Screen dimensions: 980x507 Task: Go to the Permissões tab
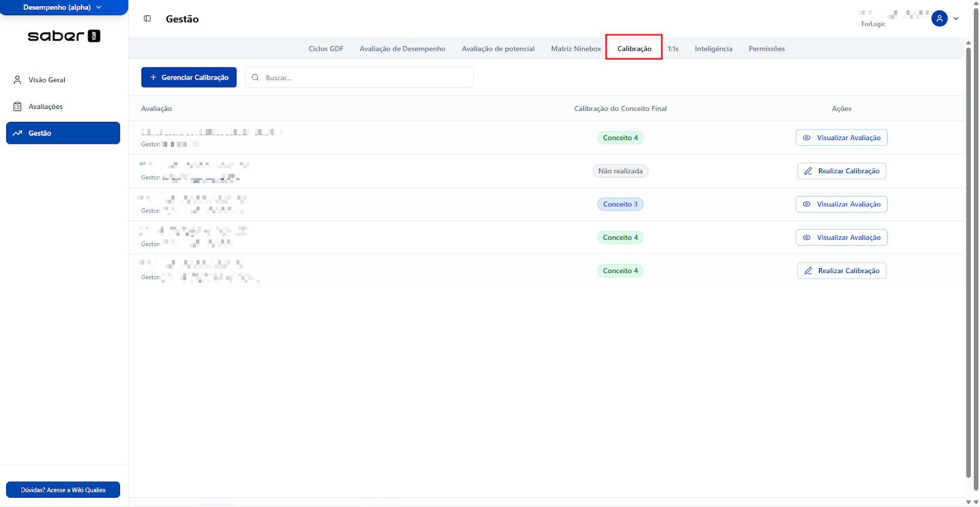(766, 49)
